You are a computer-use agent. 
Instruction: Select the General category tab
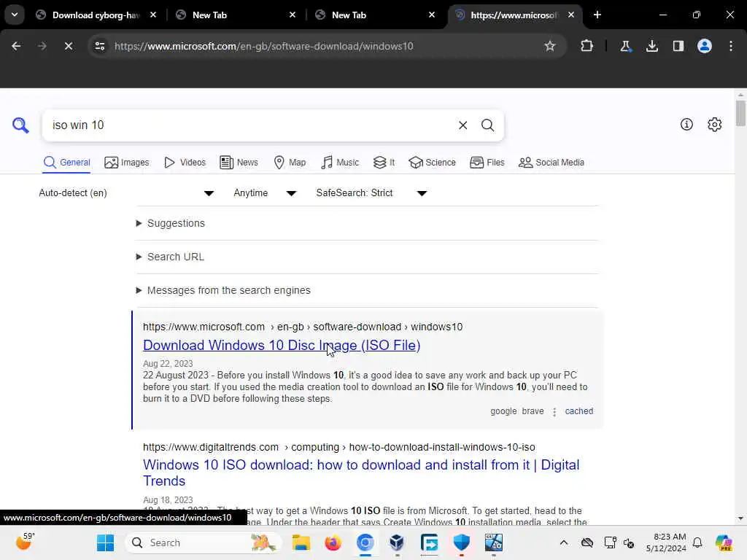[66, 163]
